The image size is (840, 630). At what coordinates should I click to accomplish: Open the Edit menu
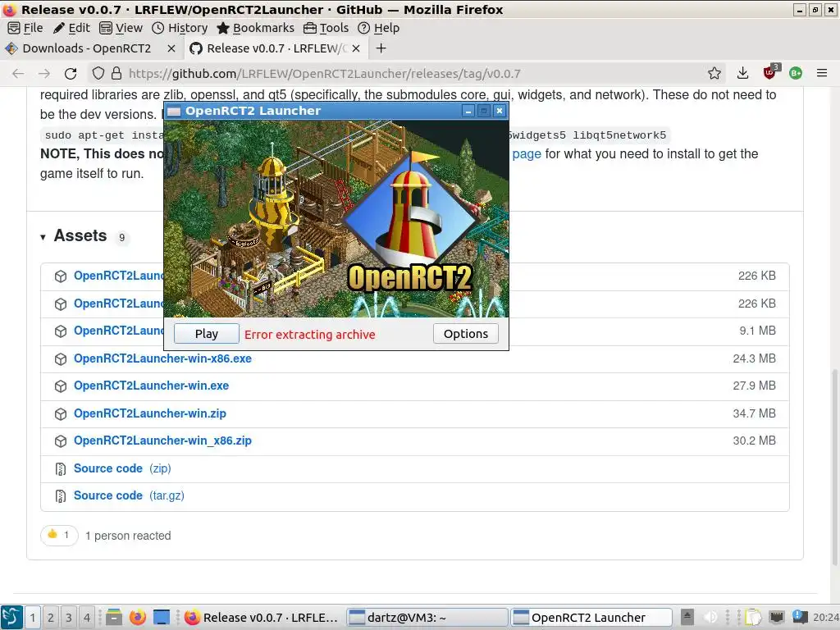point(71,28)
